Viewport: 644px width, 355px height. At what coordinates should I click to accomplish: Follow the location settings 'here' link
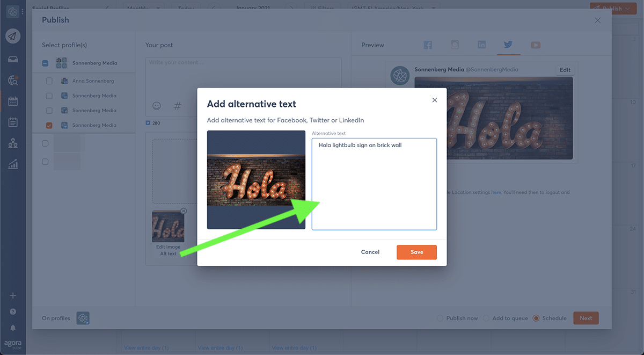tap(496, 192)
